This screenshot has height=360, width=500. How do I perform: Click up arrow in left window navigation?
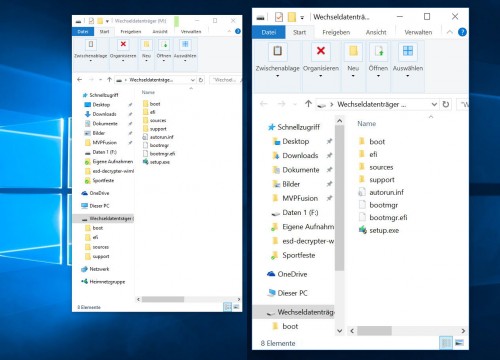tap(109, 80)
